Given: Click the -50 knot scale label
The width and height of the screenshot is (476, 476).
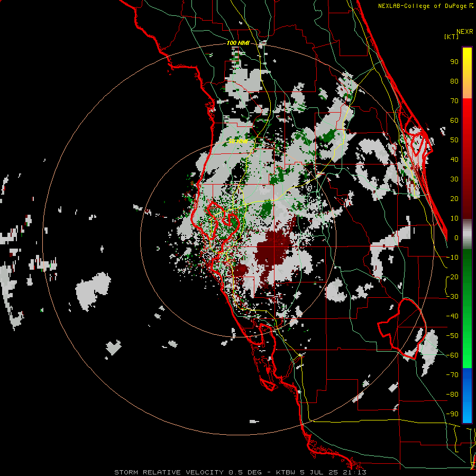Looking at the screenshot, I should [452, 335].
